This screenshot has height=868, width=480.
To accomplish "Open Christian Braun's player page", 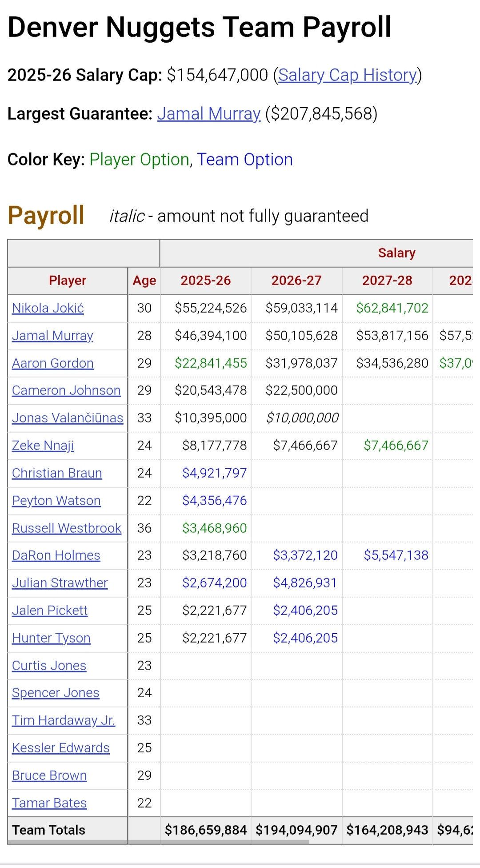I will 57,473.
